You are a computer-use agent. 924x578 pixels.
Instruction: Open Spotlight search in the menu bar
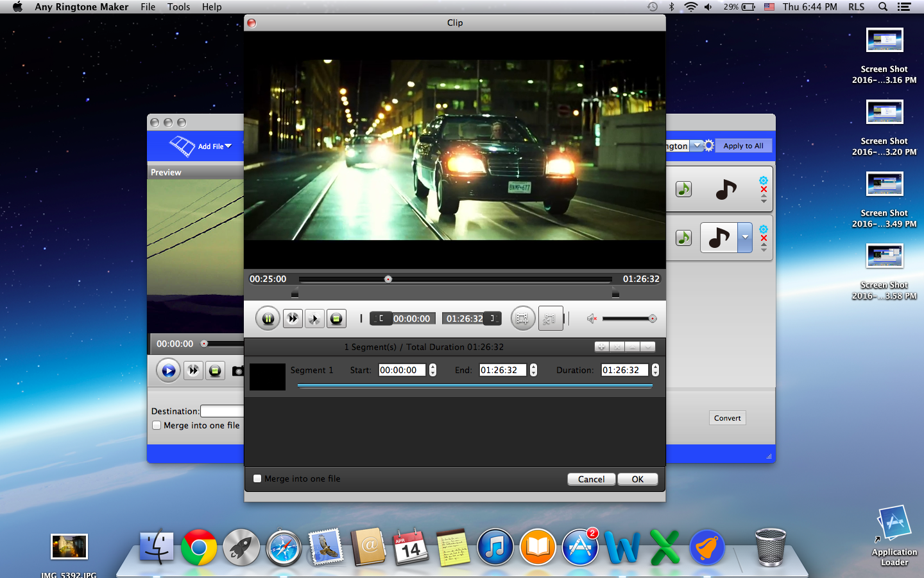(883, 7)
